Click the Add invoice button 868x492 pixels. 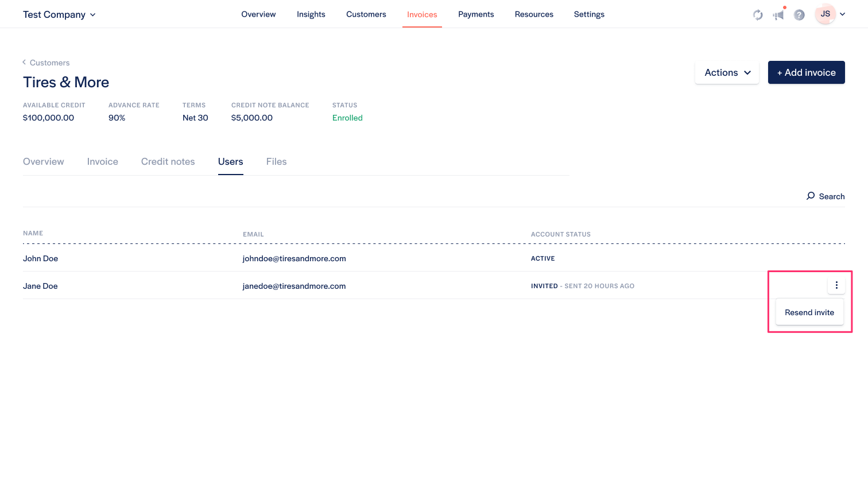(x=806, y=72)
